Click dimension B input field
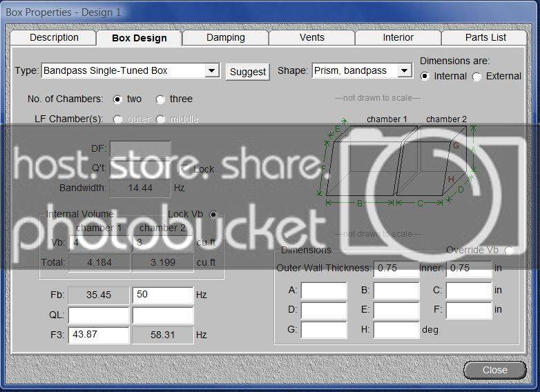This screenshot has height=392, width=540. tap(396, 291)
